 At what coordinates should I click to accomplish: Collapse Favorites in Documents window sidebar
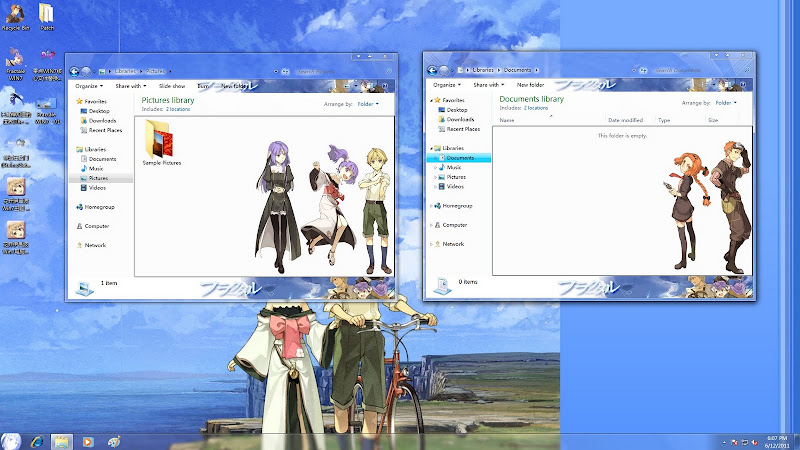click(431, 100)
